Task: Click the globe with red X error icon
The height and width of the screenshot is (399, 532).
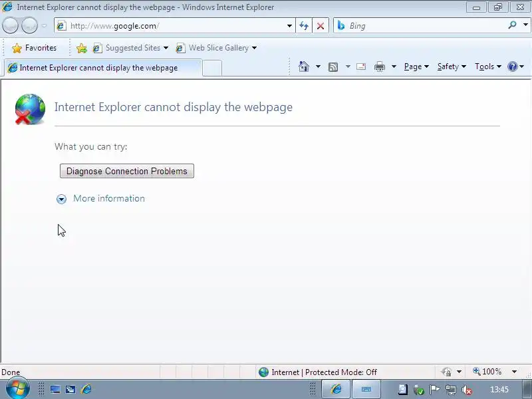Action: click(x=30, y=109)
